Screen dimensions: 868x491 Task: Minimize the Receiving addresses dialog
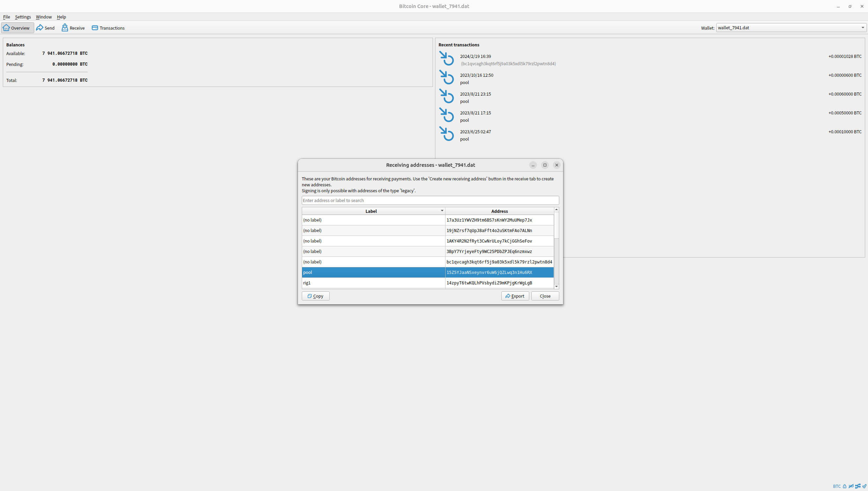533,165
